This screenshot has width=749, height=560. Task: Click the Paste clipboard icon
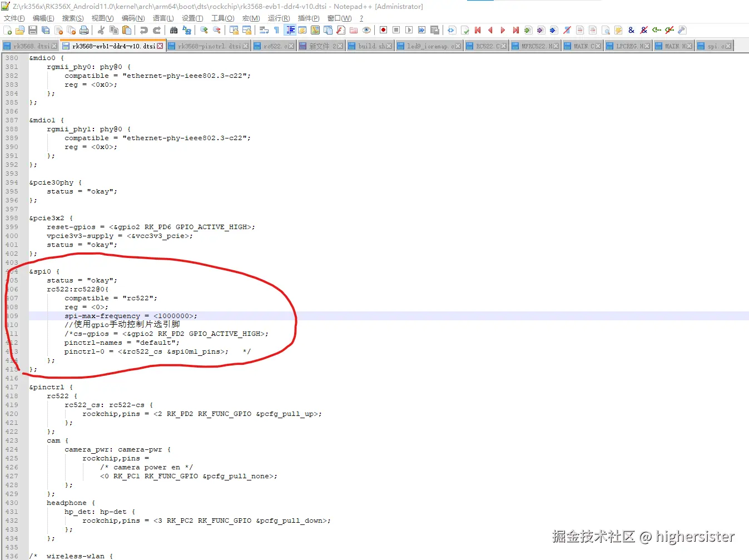127,30
